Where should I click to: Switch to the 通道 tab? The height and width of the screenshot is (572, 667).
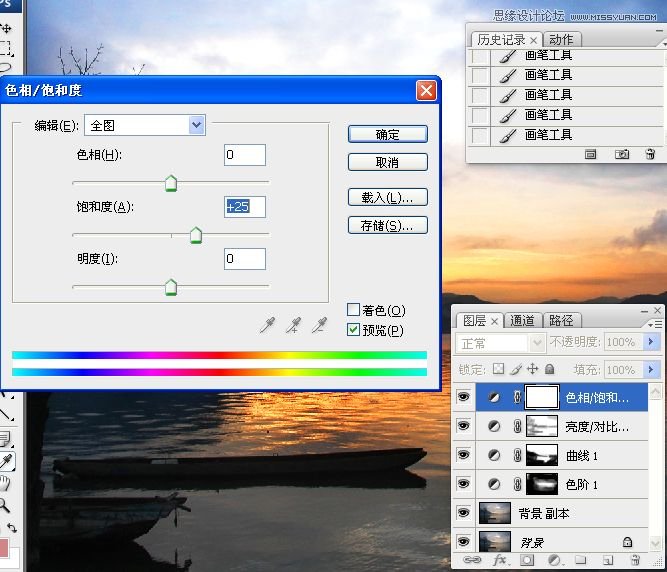point(522,320)
